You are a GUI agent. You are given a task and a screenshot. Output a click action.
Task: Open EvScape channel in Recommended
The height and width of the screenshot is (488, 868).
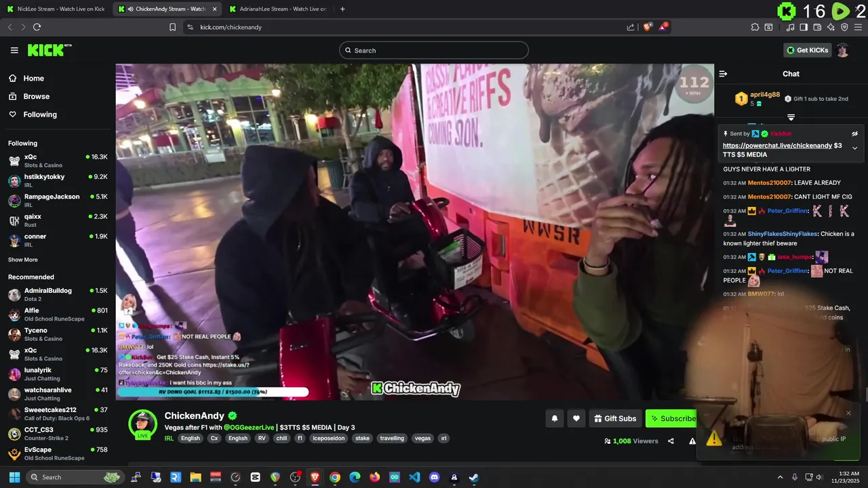point(58,453)
